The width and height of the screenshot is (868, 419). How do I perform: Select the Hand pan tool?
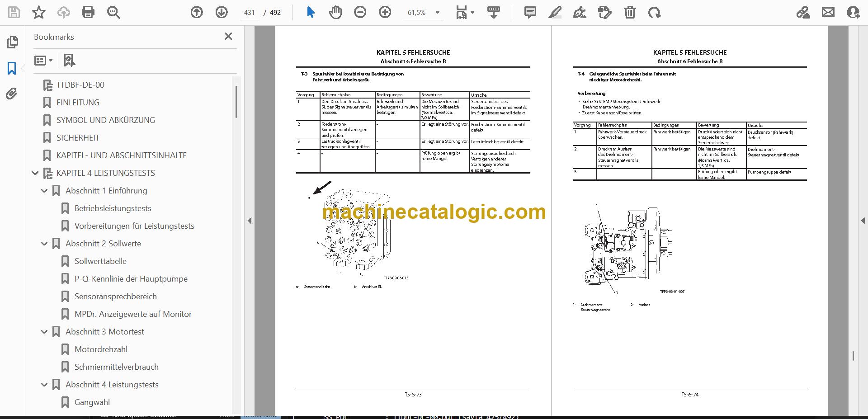(x=335, y=12)
